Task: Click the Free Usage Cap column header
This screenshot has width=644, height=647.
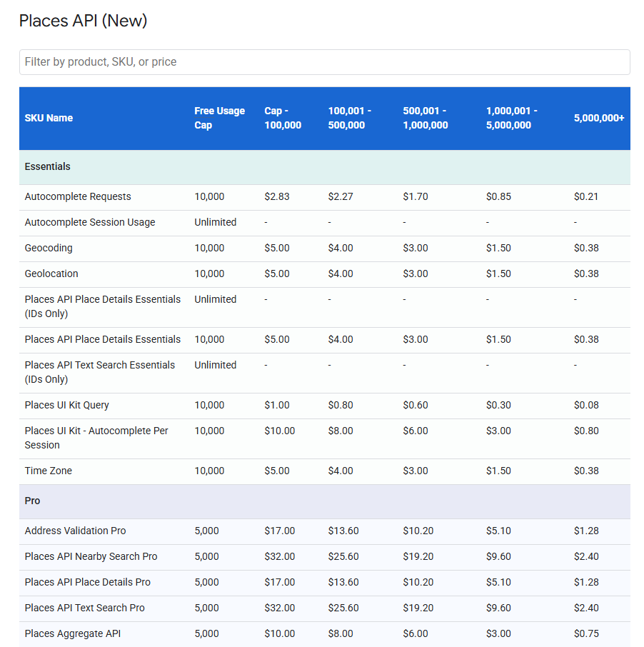Action: [219, 118]
